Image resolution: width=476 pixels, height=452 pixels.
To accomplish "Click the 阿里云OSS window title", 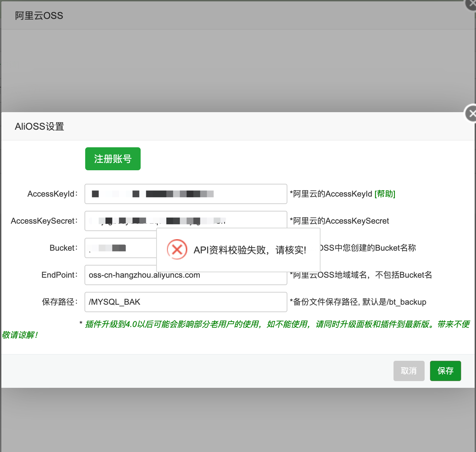I will 39,16.
